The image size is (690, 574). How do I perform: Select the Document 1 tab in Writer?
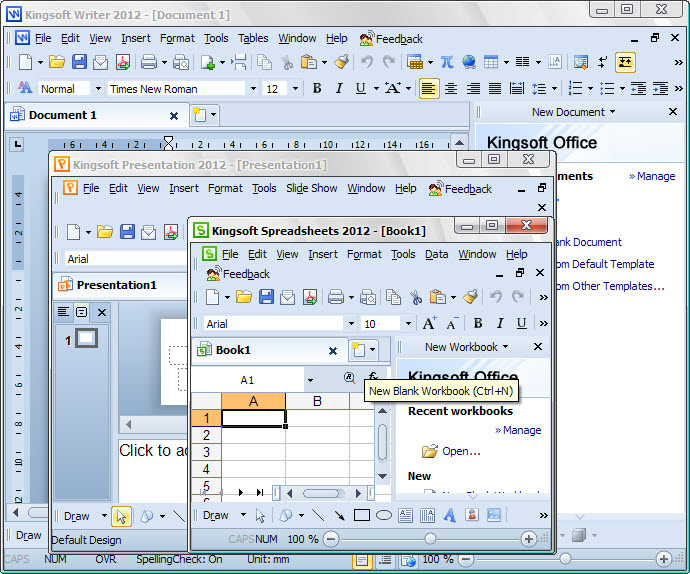[x=96, y=115]
